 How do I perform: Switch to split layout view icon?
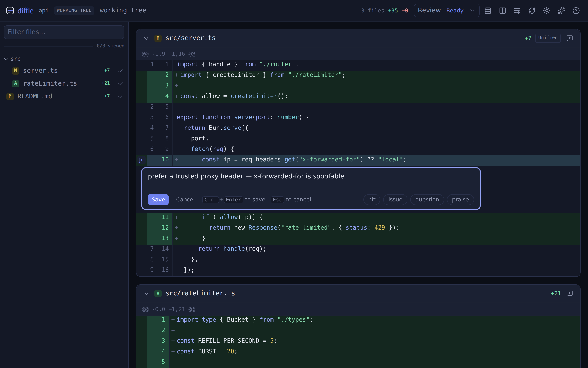503,11
